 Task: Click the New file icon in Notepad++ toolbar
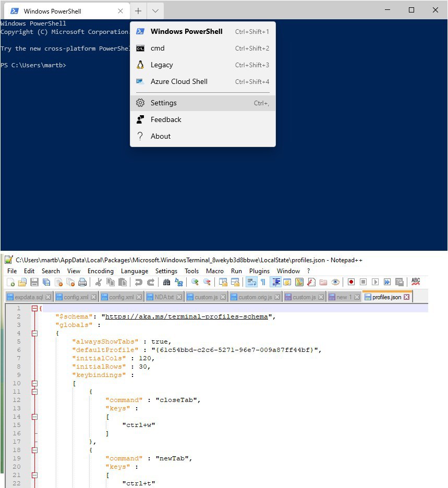pyautogui.click(x=10, y=282)
